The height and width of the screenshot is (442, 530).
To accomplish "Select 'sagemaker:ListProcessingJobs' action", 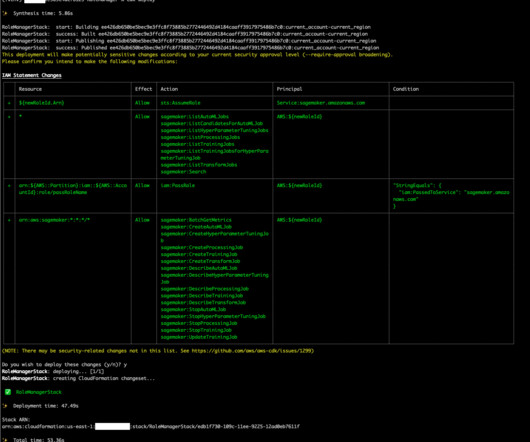I will (200, 137).
